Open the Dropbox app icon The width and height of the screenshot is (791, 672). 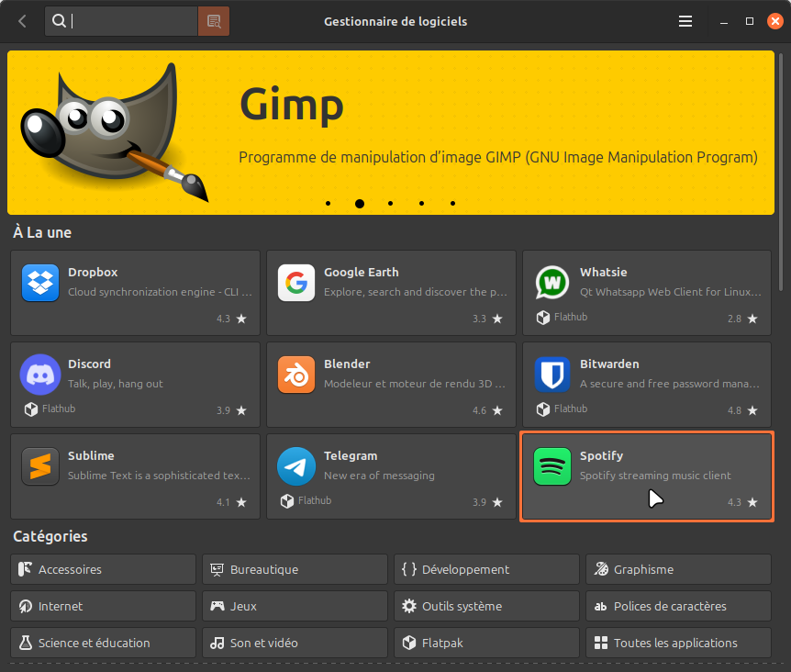click(x=40, y=283)
